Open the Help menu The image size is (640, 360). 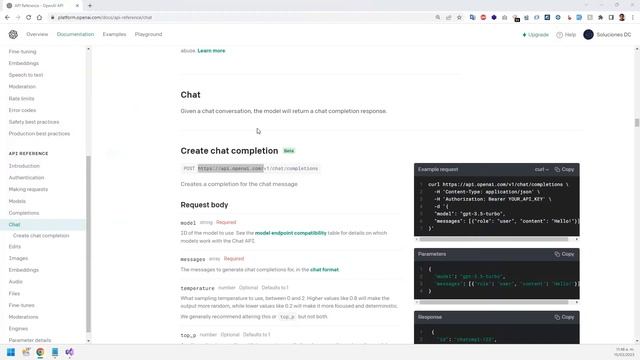point(566,35)
